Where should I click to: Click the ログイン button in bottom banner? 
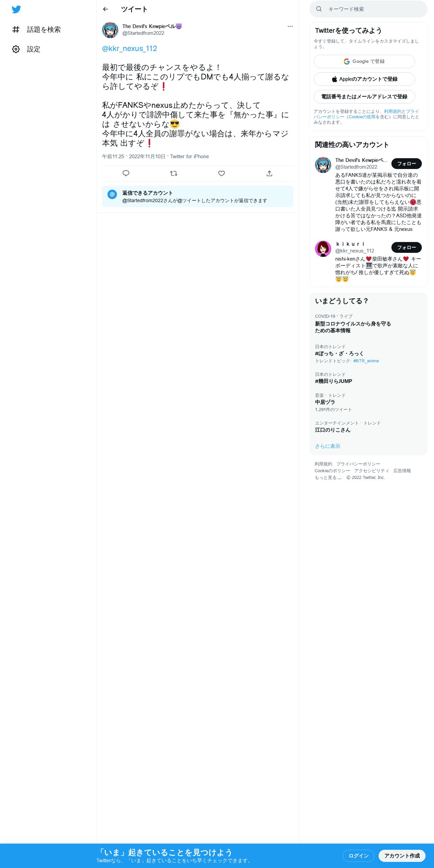(359, 855)
